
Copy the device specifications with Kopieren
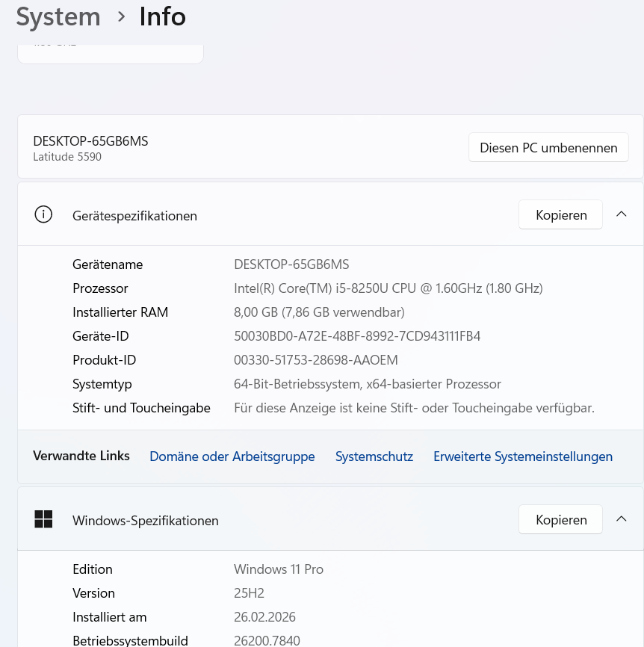coord(560,214)
